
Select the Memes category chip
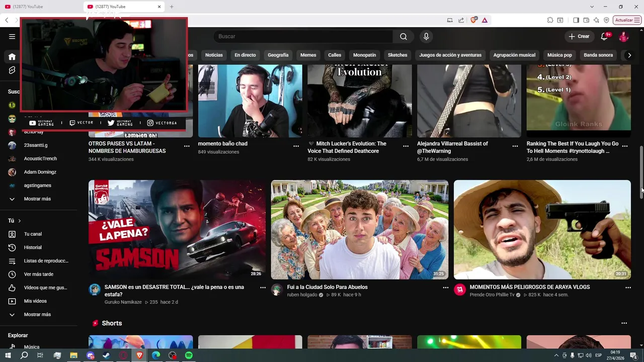pyautogui.click(x=308, y=55)
